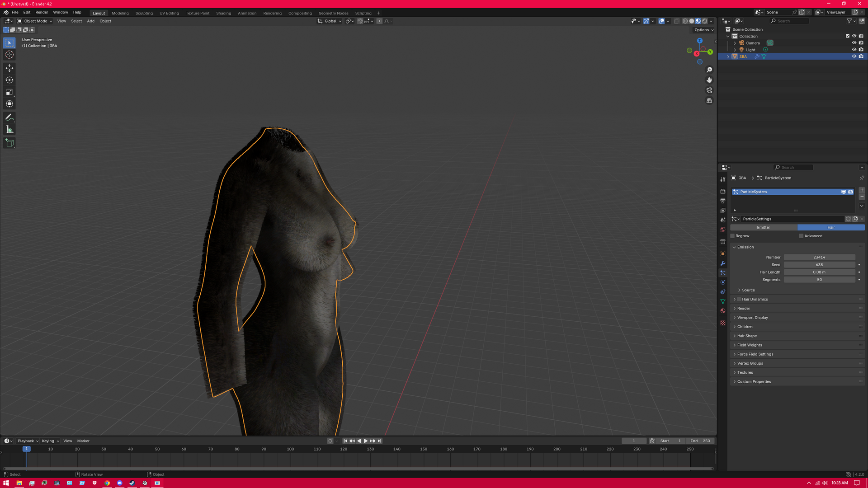Enable the Hair Dynamics checkbox
This screenshot has height=488, width=868.
pyautogui.click(x=739, y=300)
